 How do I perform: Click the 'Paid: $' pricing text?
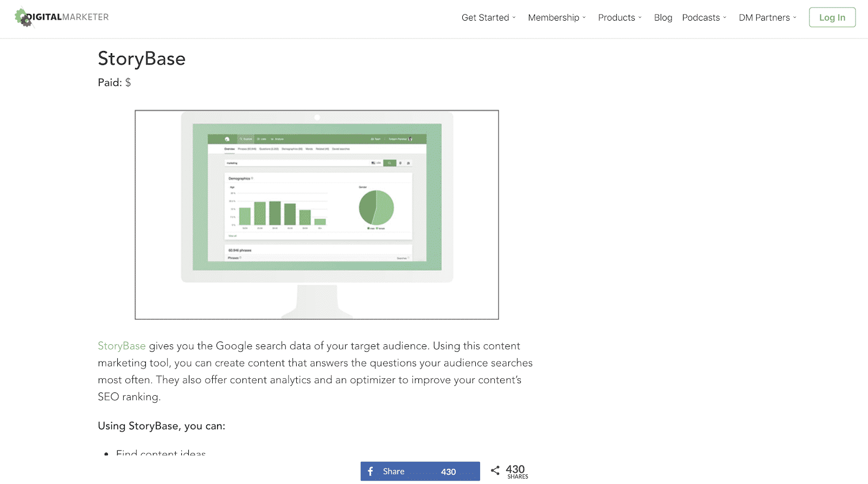(114, 82)
